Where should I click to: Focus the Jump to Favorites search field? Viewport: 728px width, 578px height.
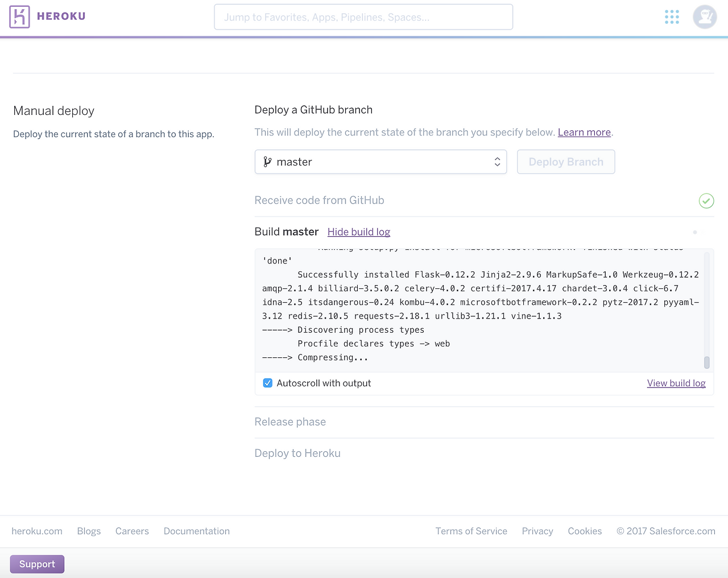pyautogui.click(x=363, y=17)
